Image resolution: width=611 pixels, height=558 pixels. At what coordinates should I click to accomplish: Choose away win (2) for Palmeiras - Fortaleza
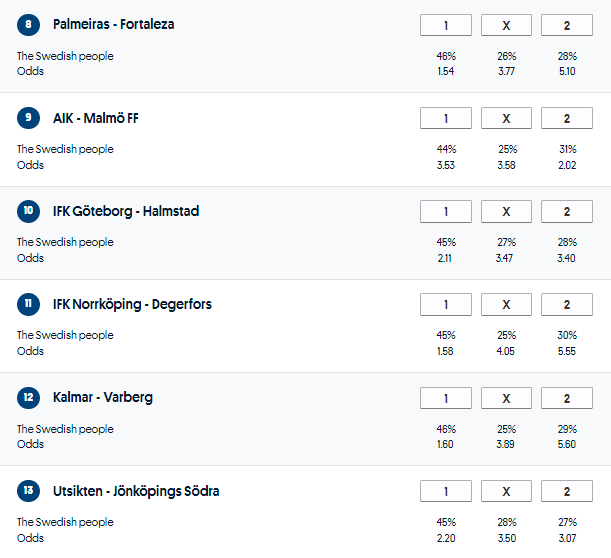tap(566, 26)
